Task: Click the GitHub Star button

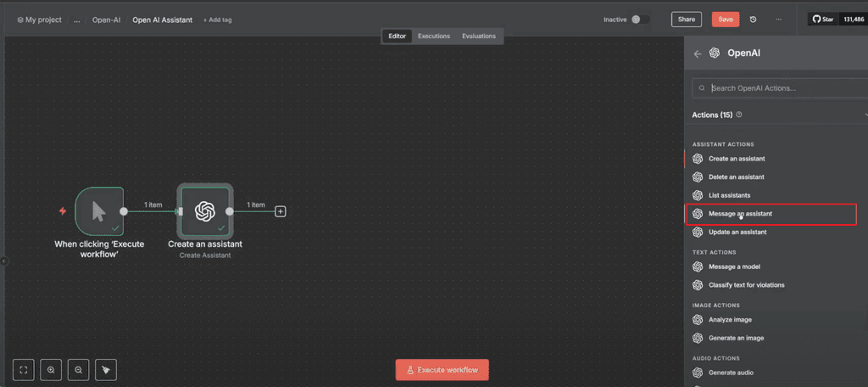Action: (823, 20)
